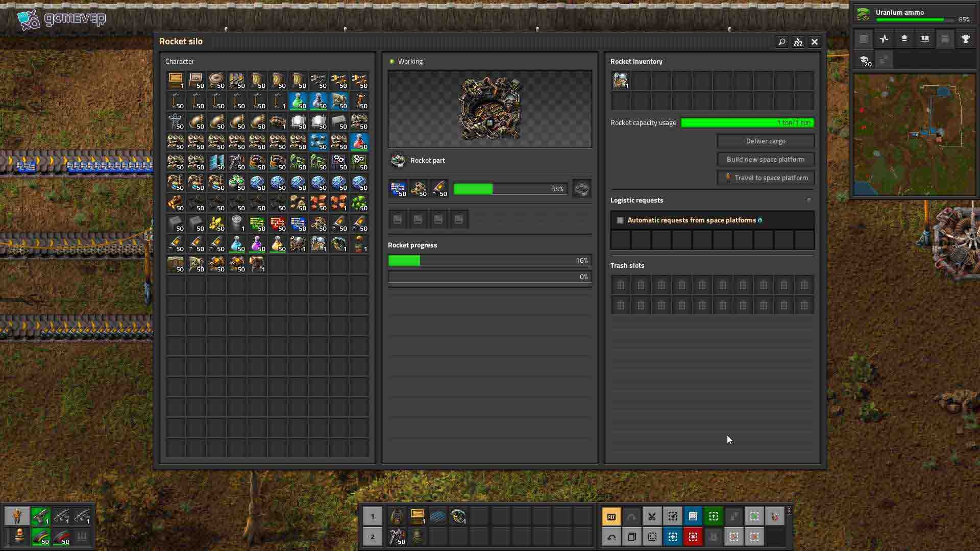This screenshot has width=980, height=551.
Task: Select the red deconstruction planner shortcut
Action: coord(693,537)
